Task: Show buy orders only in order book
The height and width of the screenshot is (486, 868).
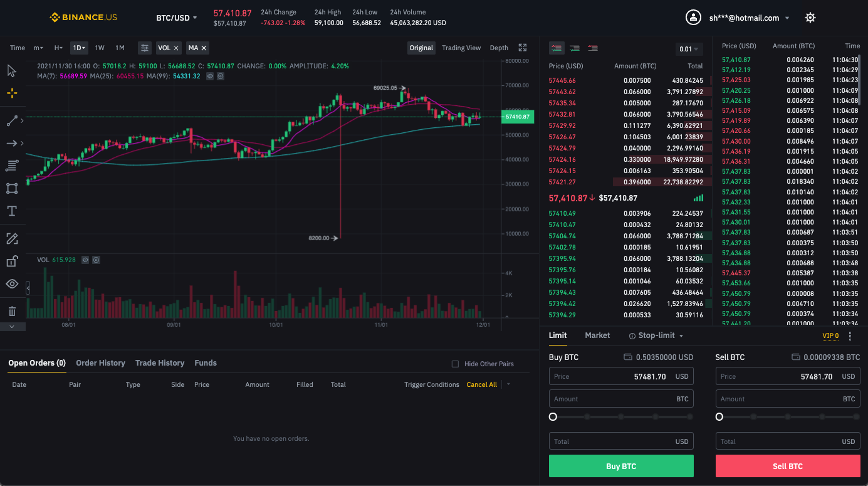Action: (x=575, y=48)
